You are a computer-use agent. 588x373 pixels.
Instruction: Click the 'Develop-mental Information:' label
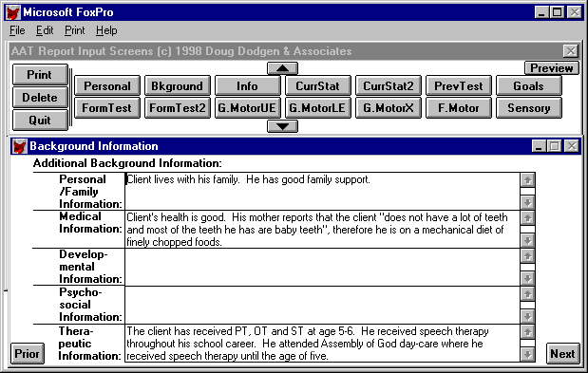click(x=91, y=267)
